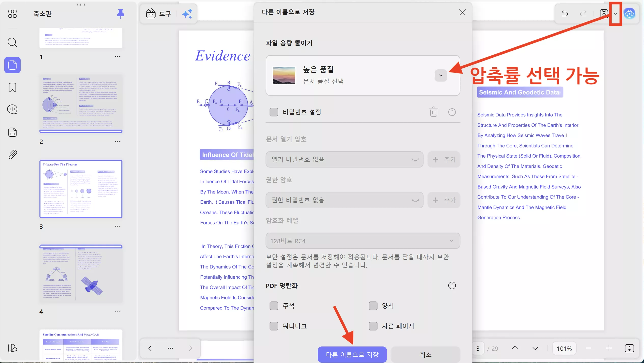Pin the thumbnail panel

coord(120,13)
